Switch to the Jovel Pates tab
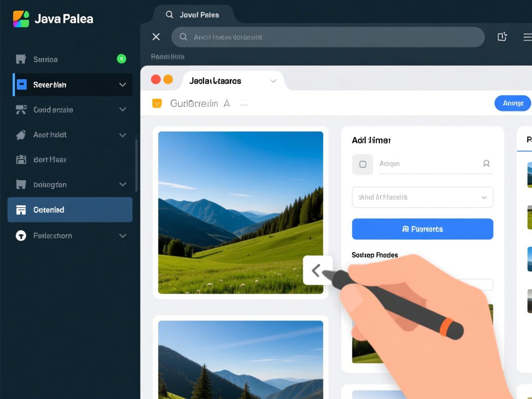This screenshot has width=532, height=399. click(x=193, y=15)
